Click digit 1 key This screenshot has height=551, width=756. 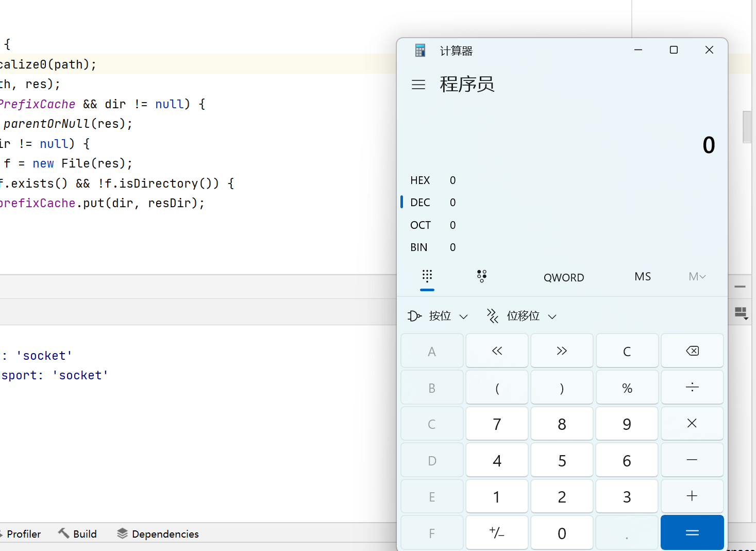coord(497,496)
